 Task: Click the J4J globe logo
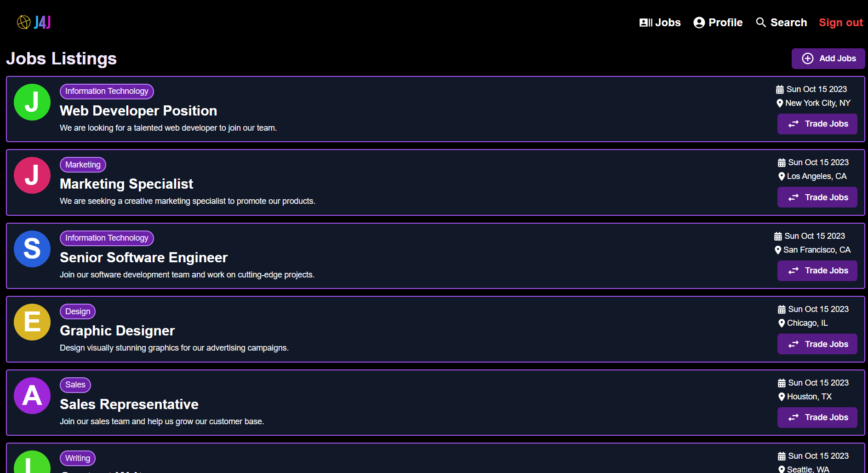click(24, 22)
